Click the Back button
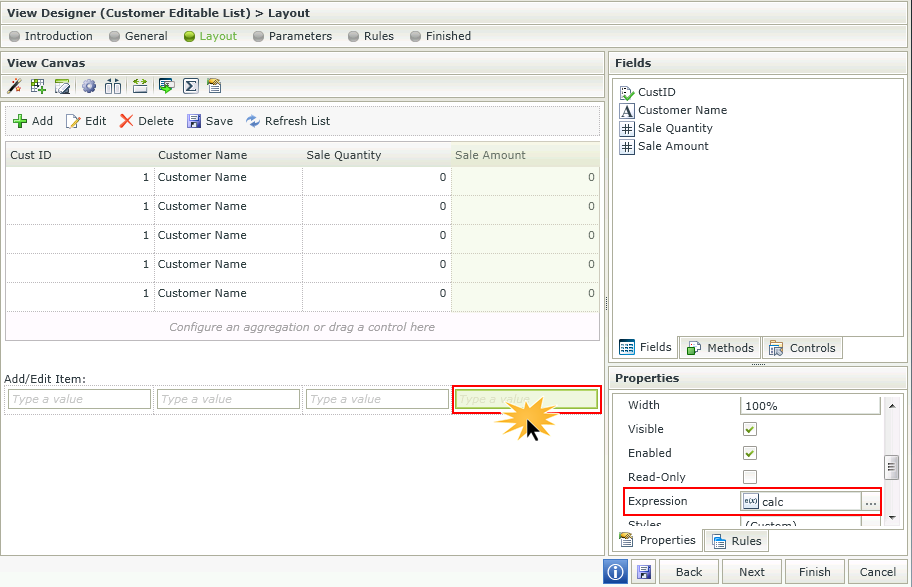This screenshot has height=587, width=912. (x=689, y=572)
